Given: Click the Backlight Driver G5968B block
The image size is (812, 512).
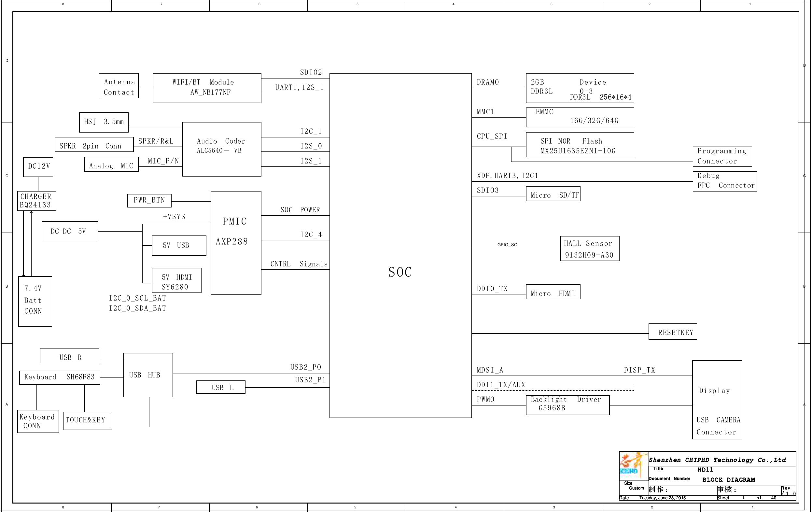Looking at the screenshot, I should pyautogui.click(x=567, y=405).
